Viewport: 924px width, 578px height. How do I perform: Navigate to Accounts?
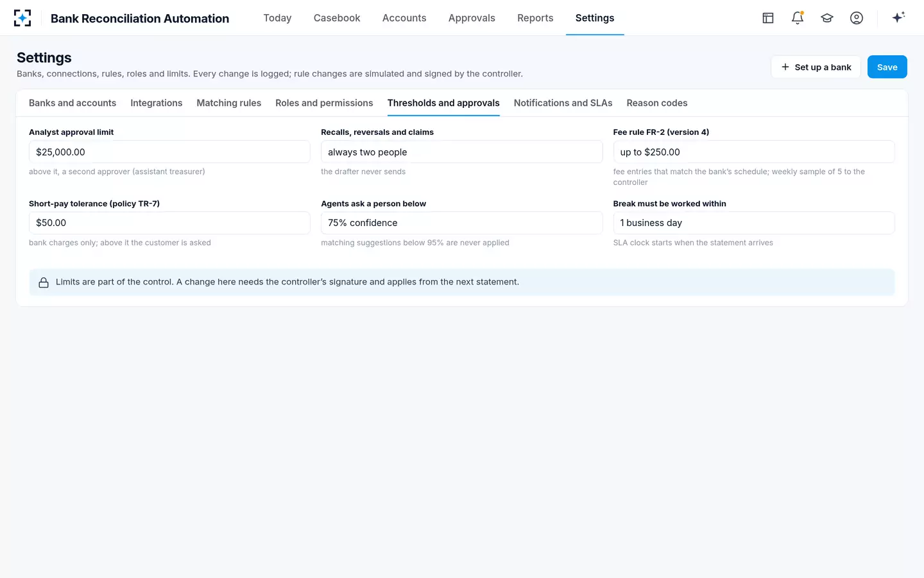[404, 18]
